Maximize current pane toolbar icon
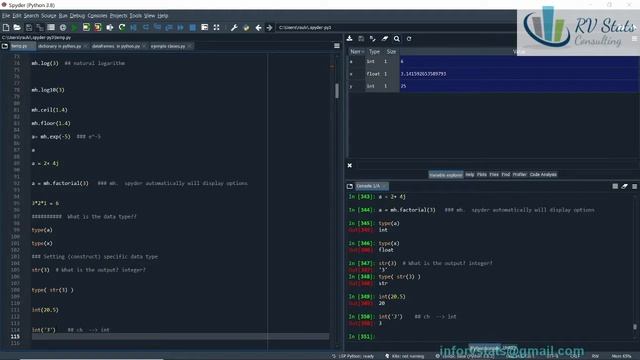 click(216, 27)
